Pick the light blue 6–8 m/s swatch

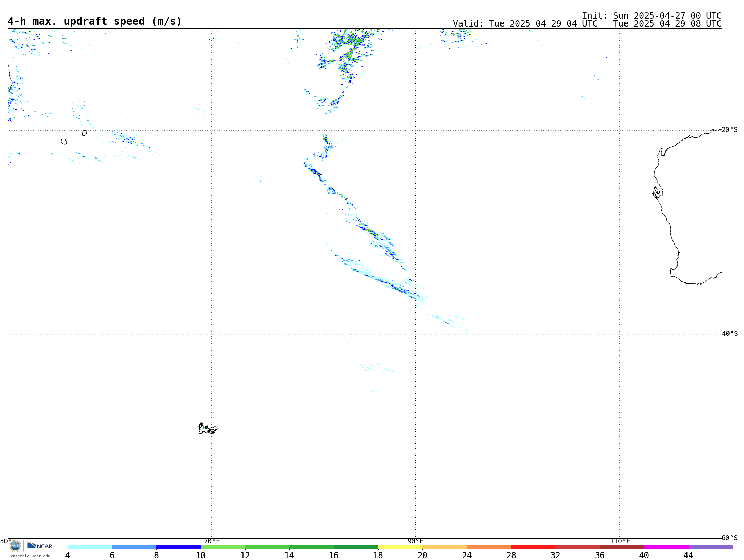coord(134,547)
